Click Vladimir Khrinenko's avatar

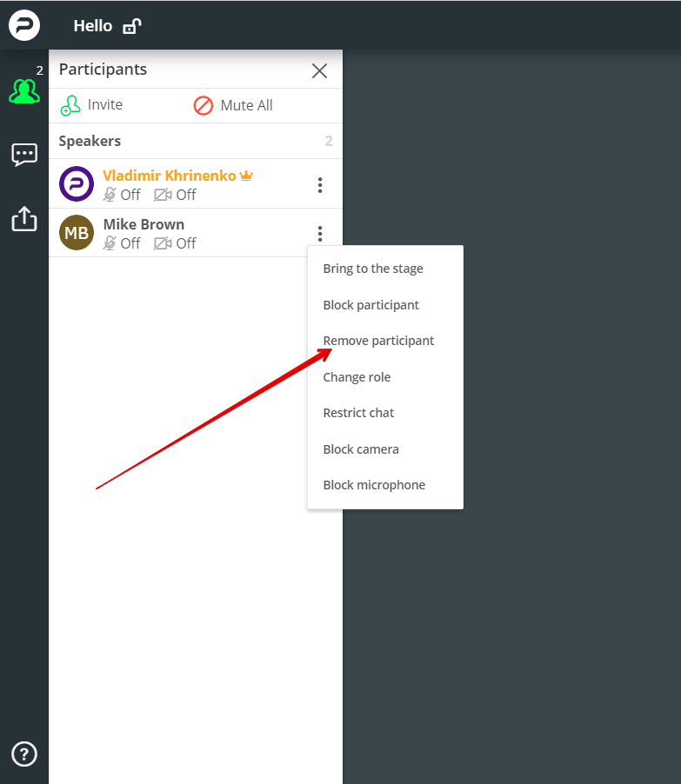[x=77, y=183]
